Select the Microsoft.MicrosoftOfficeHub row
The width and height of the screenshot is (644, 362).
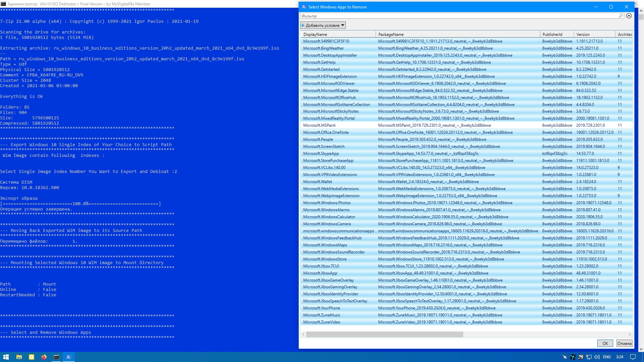click(467, 98)
